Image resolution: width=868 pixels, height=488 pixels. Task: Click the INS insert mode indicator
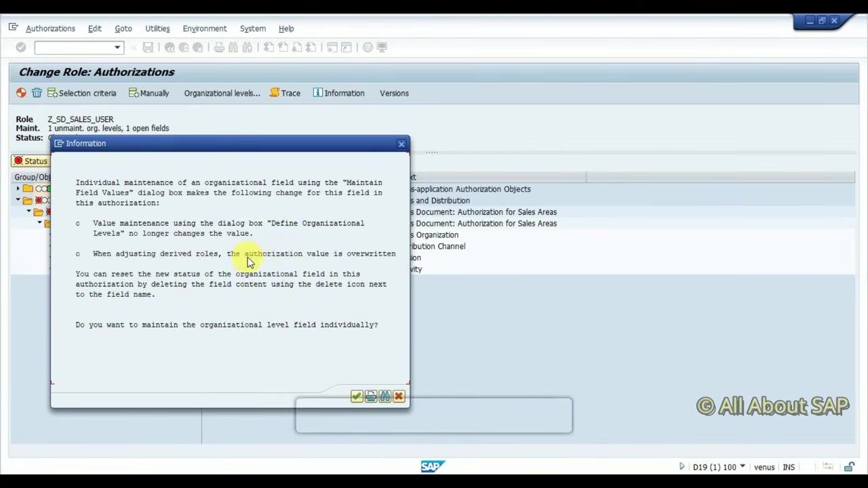coord(789,467)
